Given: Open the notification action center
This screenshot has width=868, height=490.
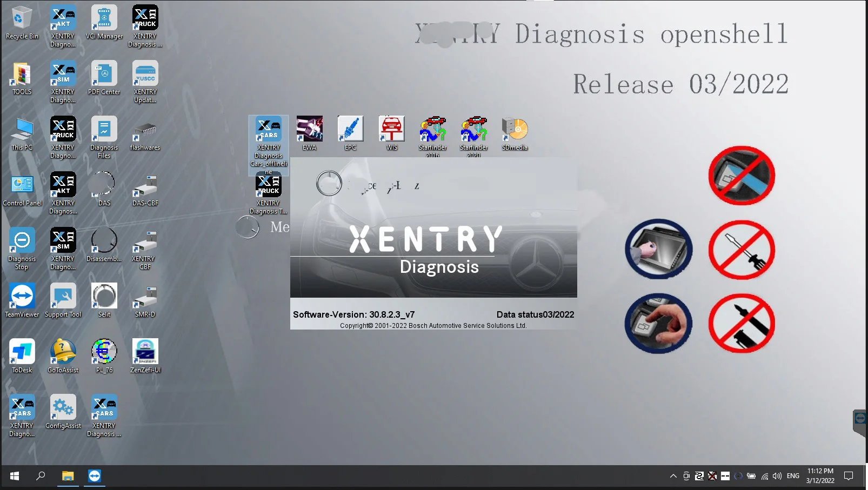Looking at the screenshot, I should 849,476.
